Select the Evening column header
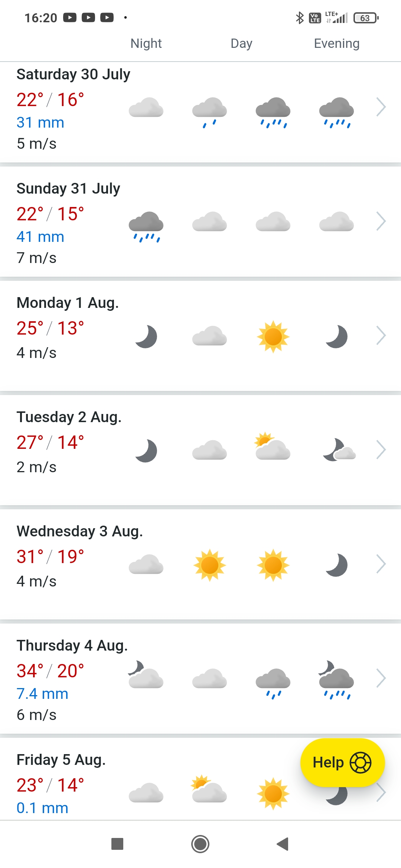401x868 pixels. click(x=336, y=44)
